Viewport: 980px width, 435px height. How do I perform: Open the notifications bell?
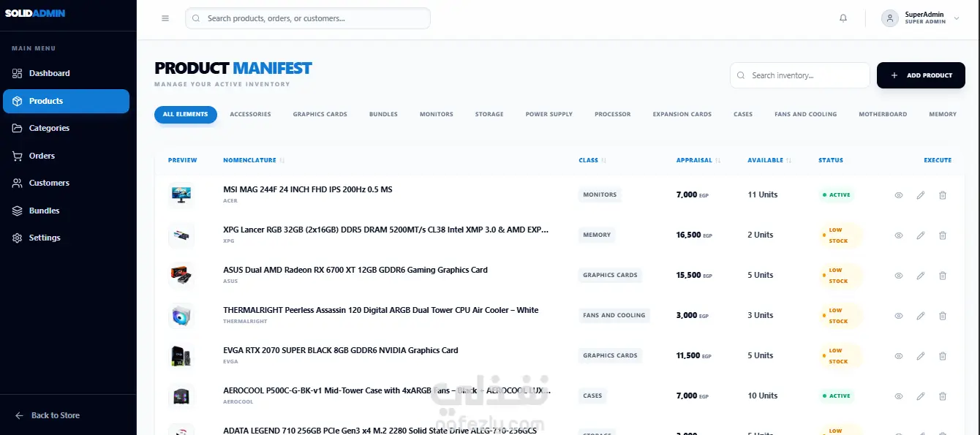click(843, 18)
